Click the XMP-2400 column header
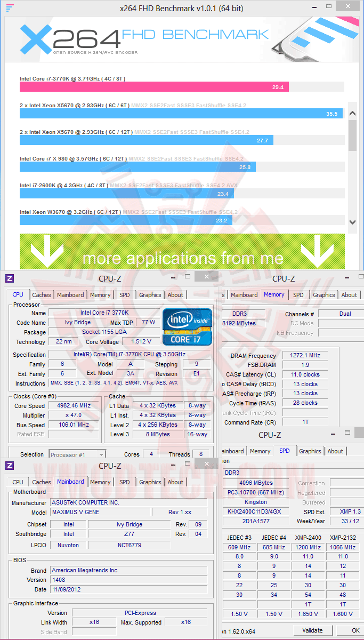 tap(308, 538)
